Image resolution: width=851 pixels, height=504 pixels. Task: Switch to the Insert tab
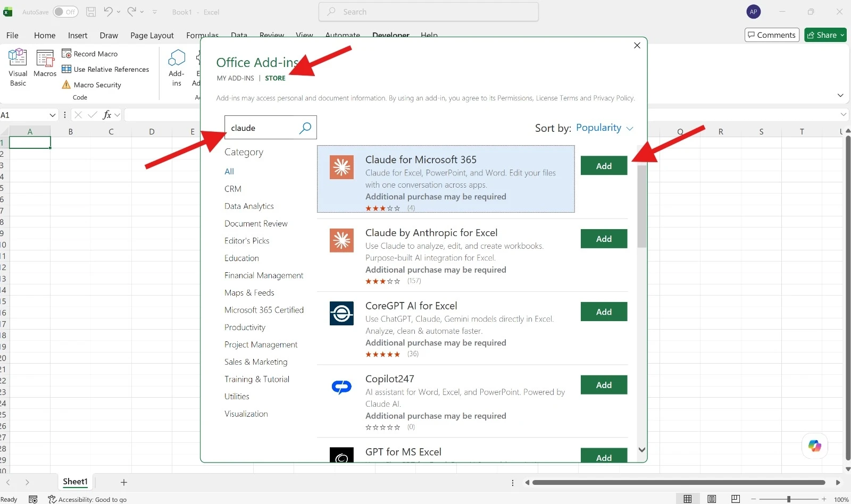pyautogui.click(x=78, y=35)
